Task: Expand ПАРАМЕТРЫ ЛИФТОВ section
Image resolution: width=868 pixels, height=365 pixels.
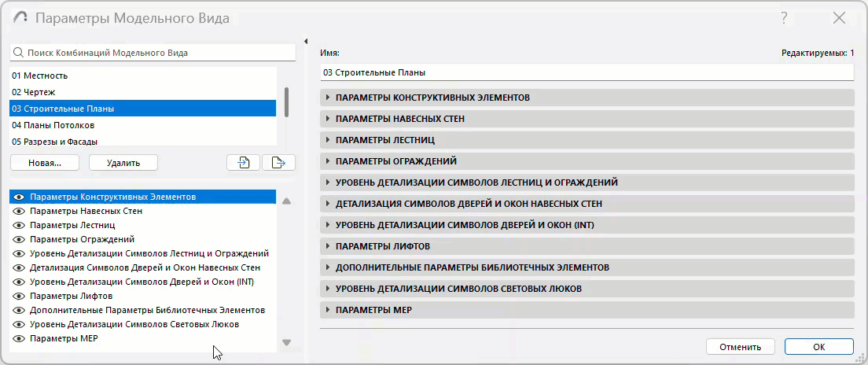Action: (x=587, y=246)
